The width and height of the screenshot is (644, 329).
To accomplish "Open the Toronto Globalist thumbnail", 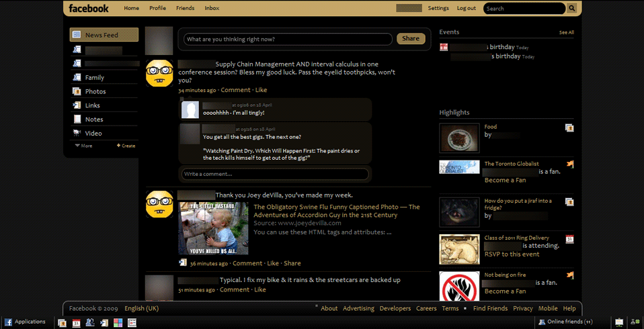I will (460, 167).
